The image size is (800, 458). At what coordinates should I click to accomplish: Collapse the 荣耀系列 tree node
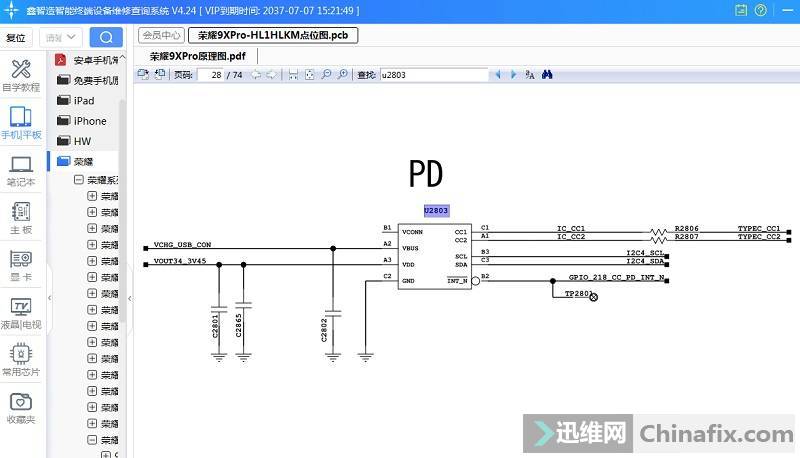(79, 181)
